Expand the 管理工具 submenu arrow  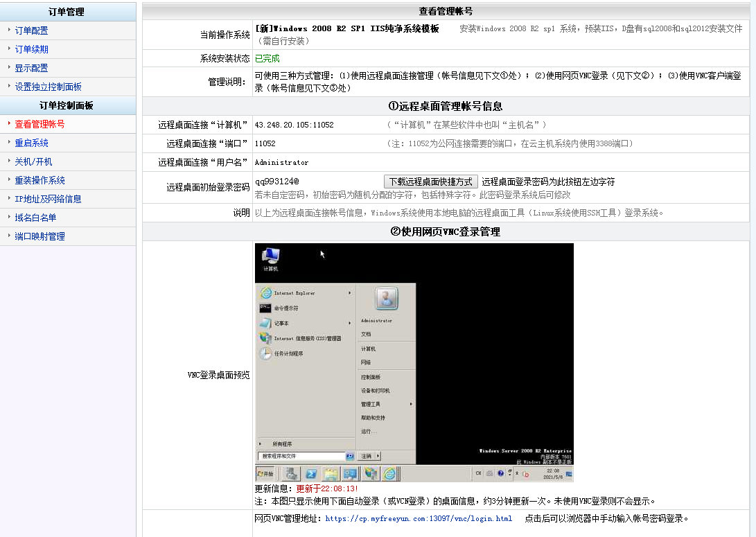pyautogui.click(x=411, y=404)
